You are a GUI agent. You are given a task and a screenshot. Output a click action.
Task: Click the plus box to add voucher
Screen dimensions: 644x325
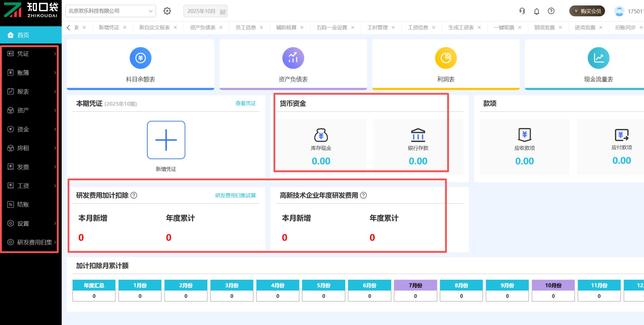(166, 140)
